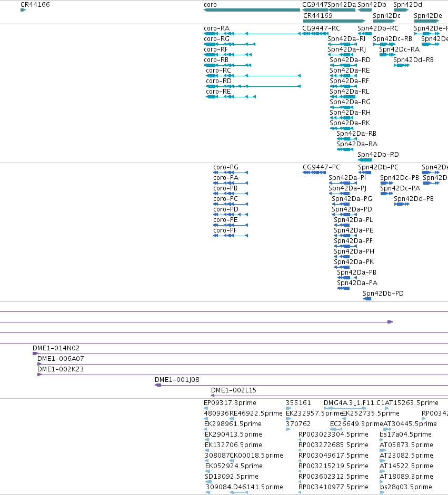Viewport: 448px width, 495px height.
Task: Select protein coro-PB label
Action: pos(225,188)
